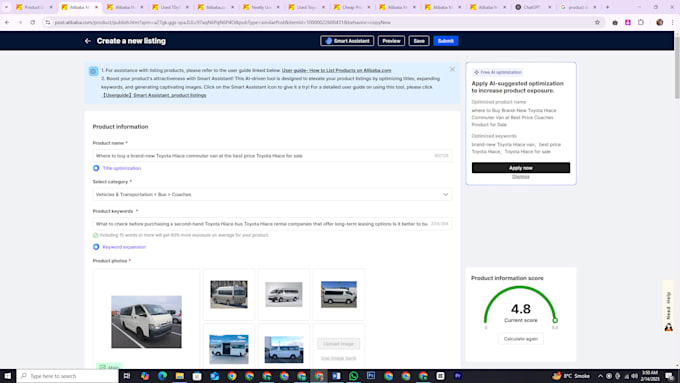Image resolution: width=680 pixels, height=383 pixels.
Task: Open Microsoft Edge from the taskbar
Action: [162, 376]
